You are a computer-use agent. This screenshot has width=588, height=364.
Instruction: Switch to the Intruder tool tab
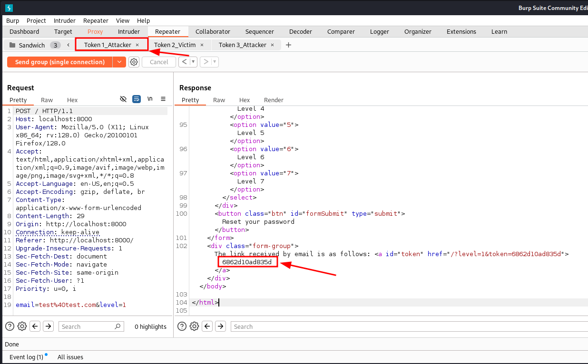129,31
